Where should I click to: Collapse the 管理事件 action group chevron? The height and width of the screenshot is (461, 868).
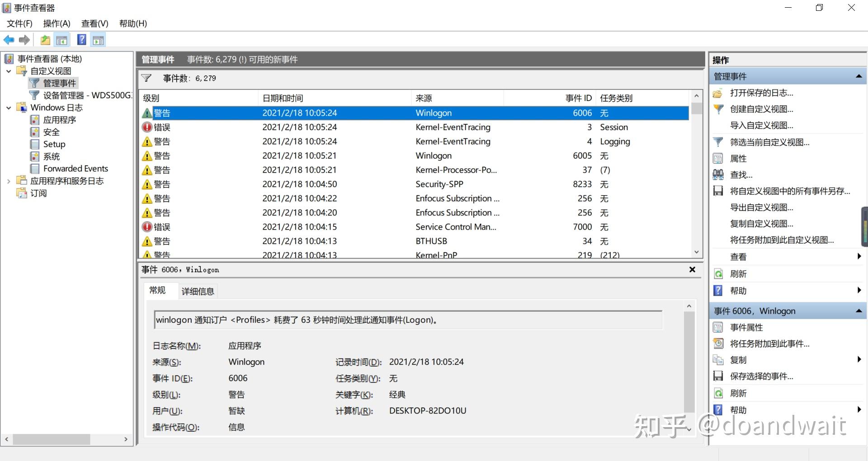(859, 75)
